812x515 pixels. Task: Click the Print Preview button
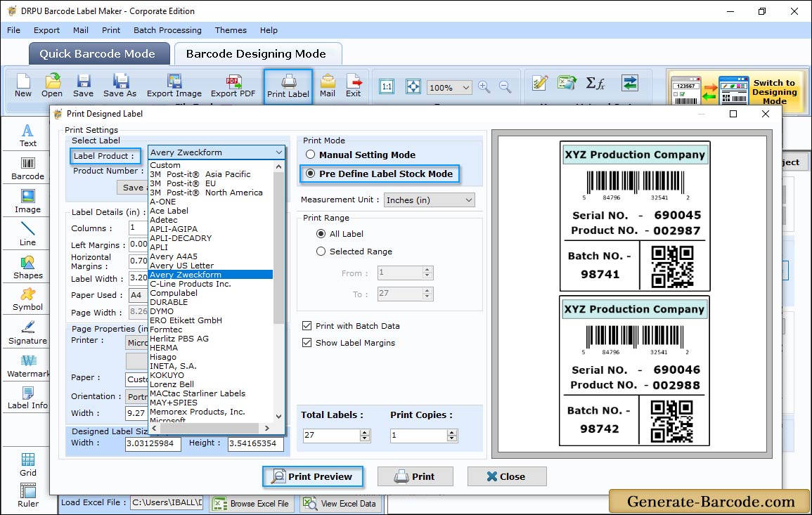(312, 476)
